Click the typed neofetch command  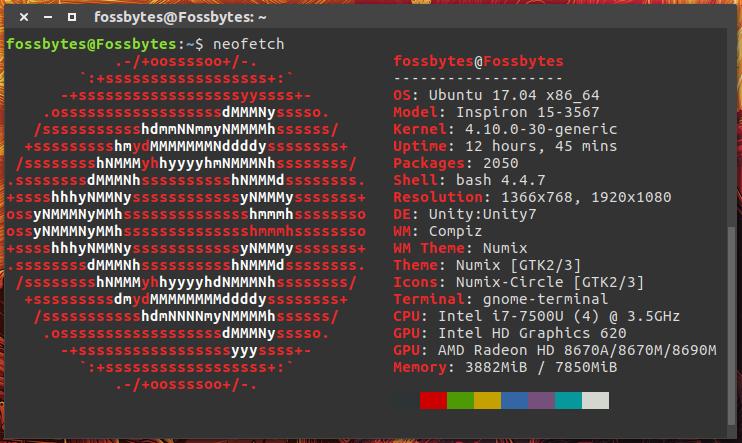246,45
